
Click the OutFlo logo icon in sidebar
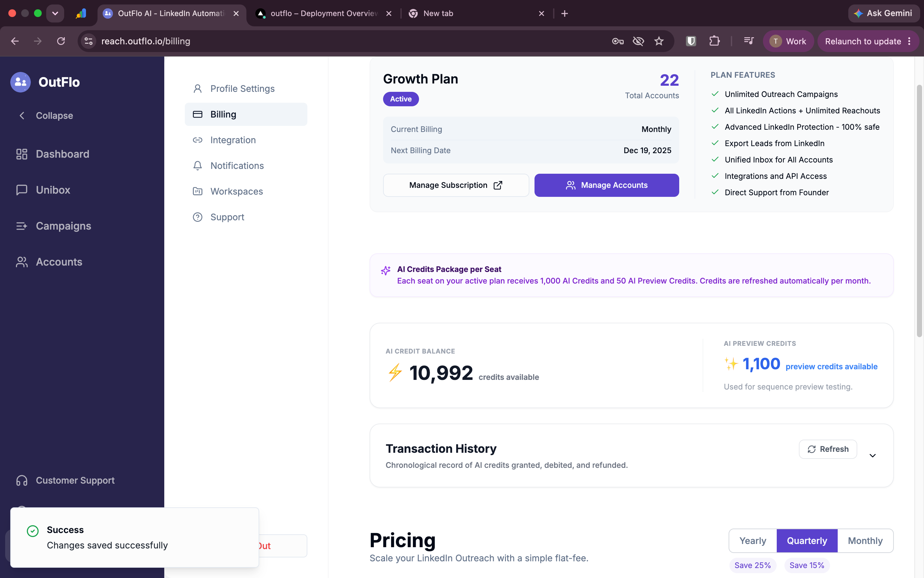click(x=21, y=82)
